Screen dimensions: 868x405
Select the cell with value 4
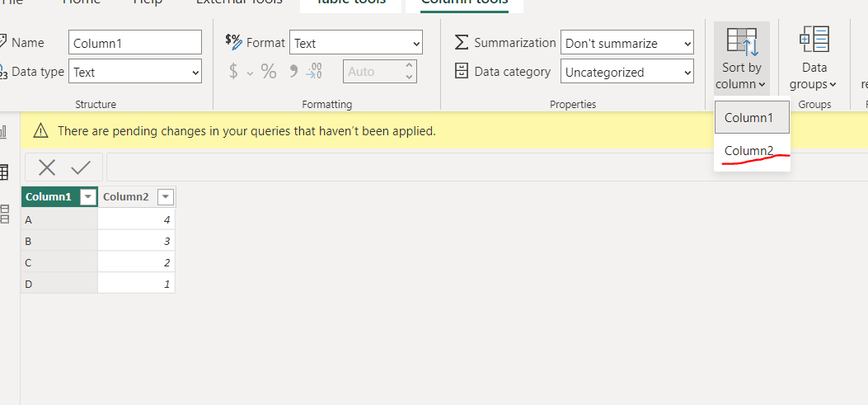[x=137, y=220]
